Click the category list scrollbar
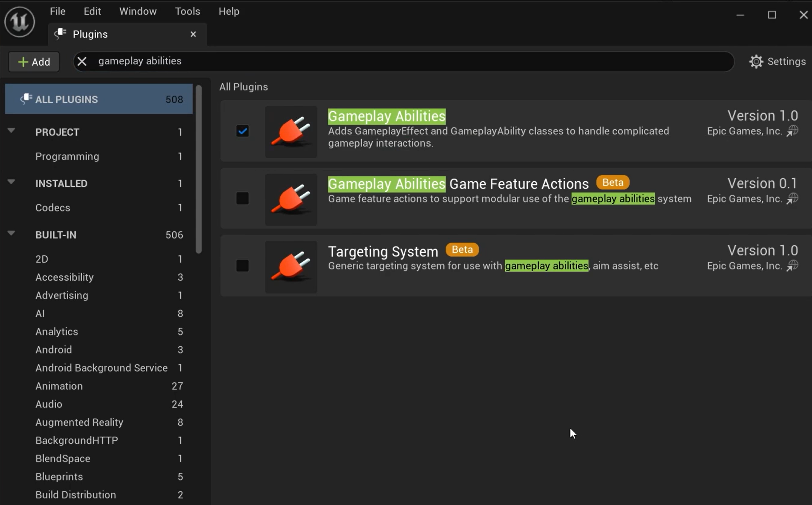This screenshot has width=812, height=505. coord(199,169)
